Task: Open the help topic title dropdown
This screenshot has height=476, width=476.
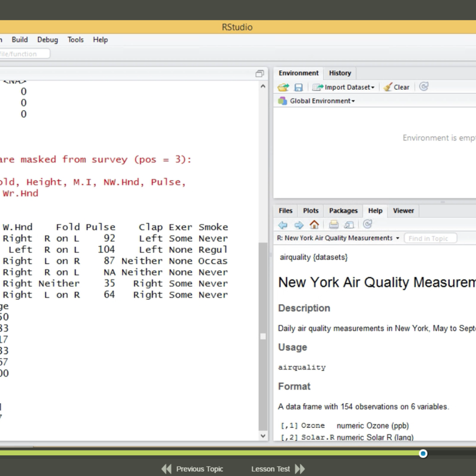Action: [x=397, y=239]
